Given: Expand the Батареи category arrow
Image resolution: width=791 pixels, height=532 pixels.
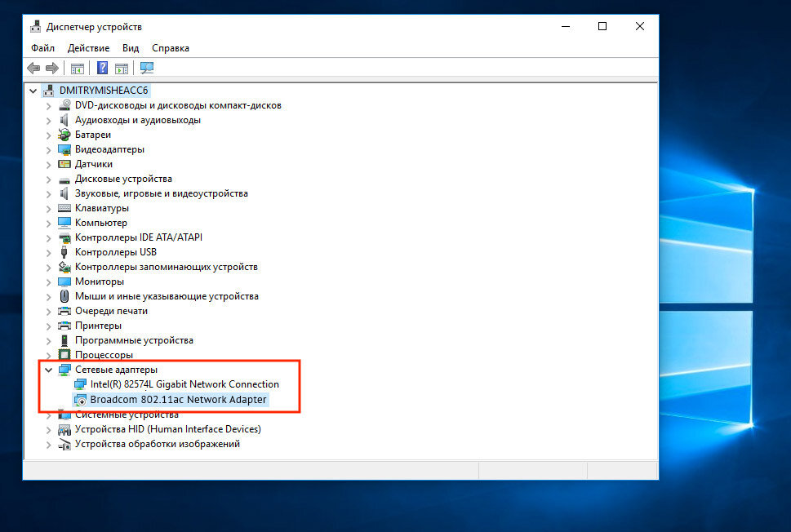Looking at the screenshot, I should (x=48, y=135).
